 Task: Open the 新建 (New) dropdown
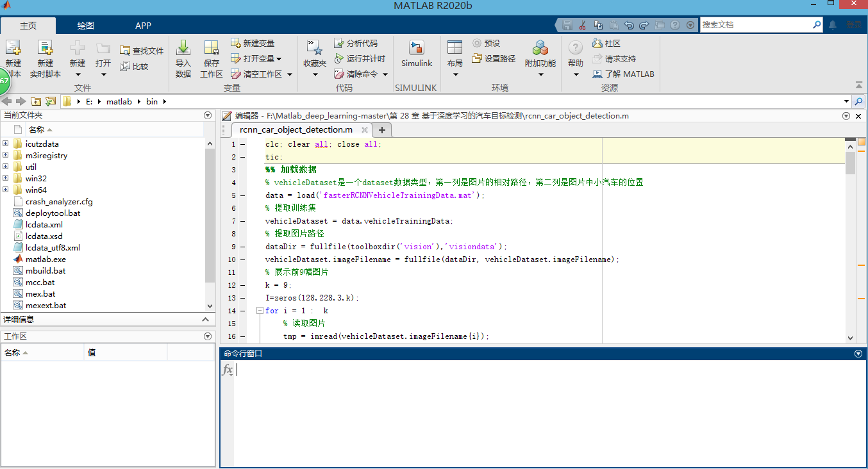pyautogui.click(x=78, y=74)
